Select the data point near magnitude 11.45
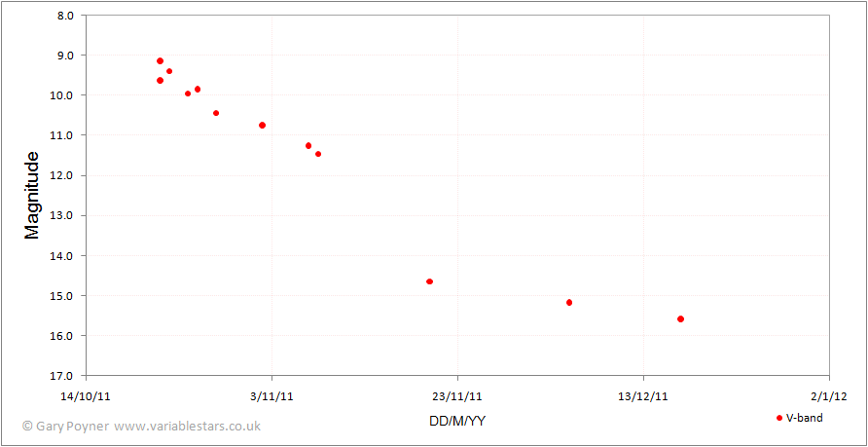868x447 pixels. (318, 154)
